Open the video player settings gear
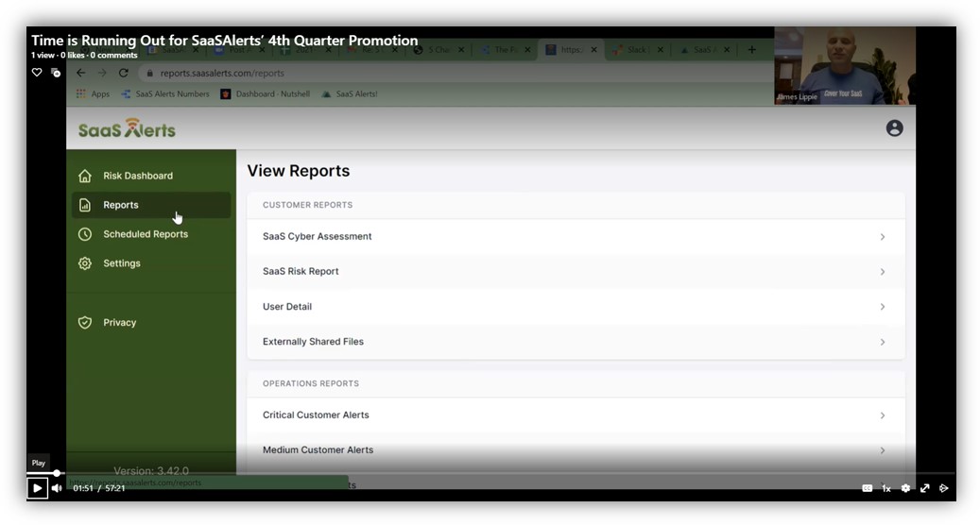 click(x=905, y=488)
